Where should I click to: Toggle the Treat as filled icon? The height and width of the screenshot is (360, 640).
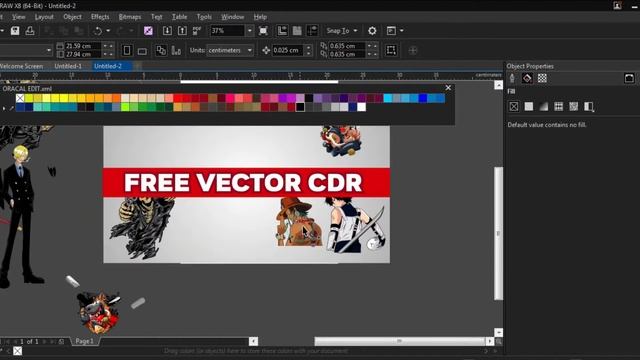tap(391, 50)
